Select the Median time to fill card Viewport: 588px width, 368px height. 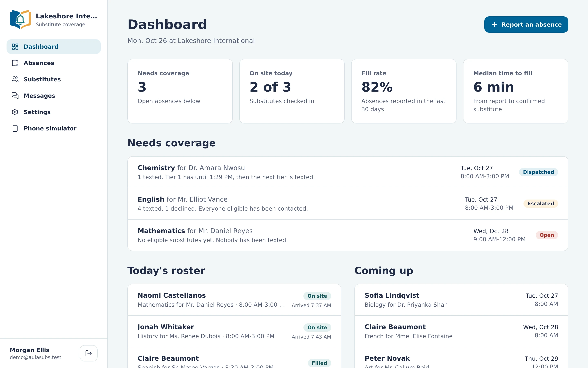(x=516, y=91)
